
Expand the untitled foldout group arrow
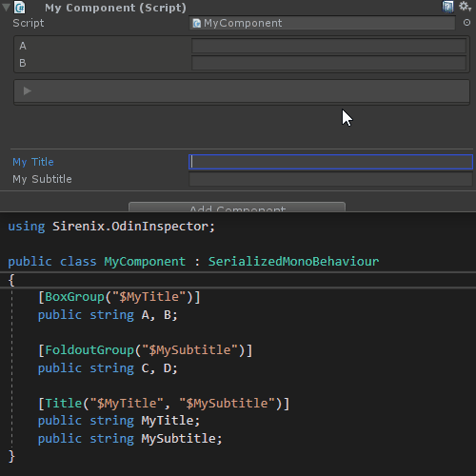(28, 91)
